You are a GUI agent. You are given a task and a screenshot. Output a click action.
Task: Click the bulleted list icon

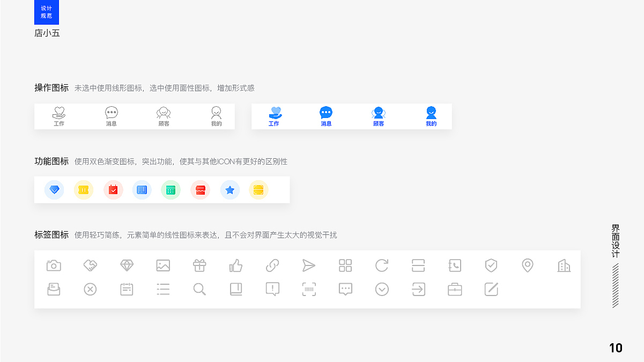coord(163,290)
